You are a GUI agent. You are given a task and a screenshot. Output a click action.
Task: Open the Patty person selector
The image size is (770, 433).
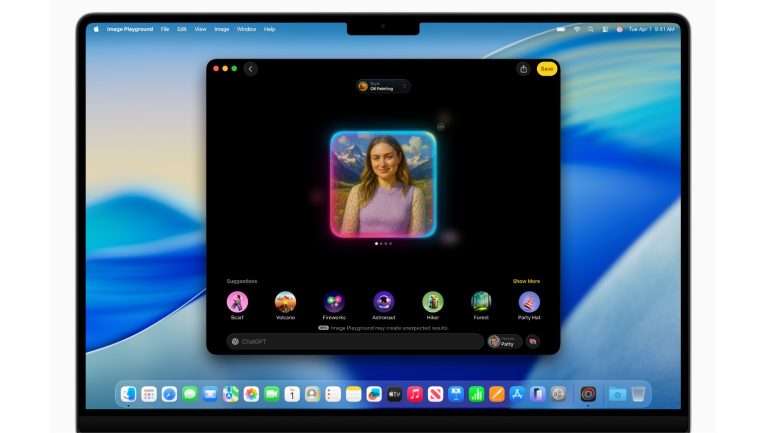[x=504, y=341]
